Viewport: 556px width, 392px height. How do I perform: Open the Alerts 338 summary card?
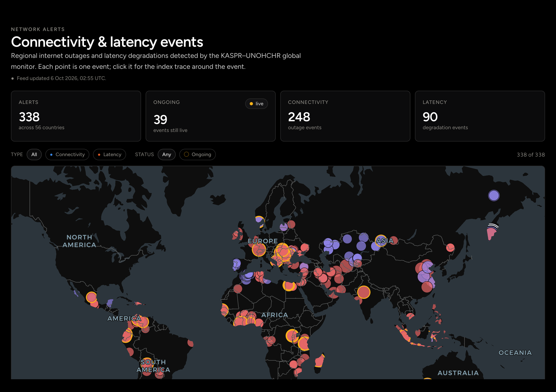point(76,116)
